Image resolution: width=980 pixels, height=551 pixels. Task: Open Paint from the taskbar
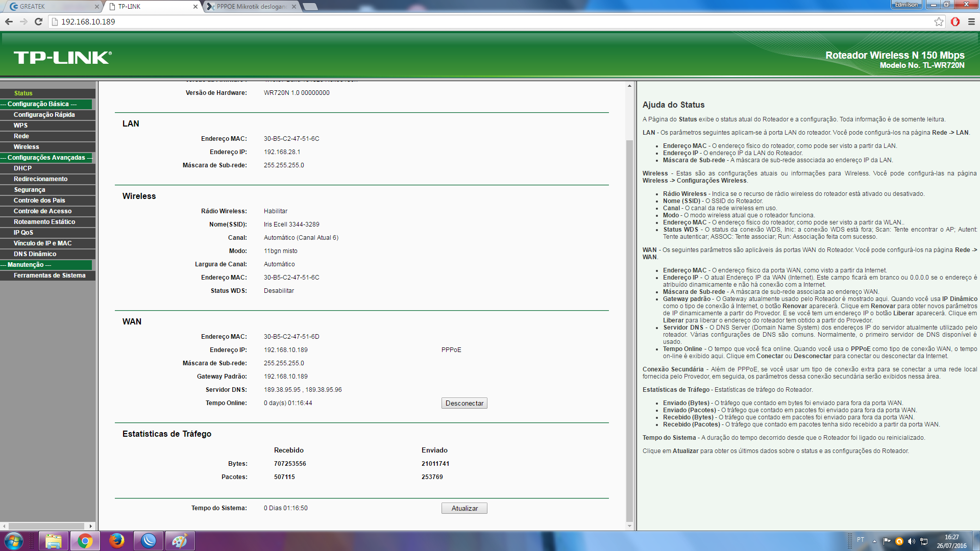[179, 541]
